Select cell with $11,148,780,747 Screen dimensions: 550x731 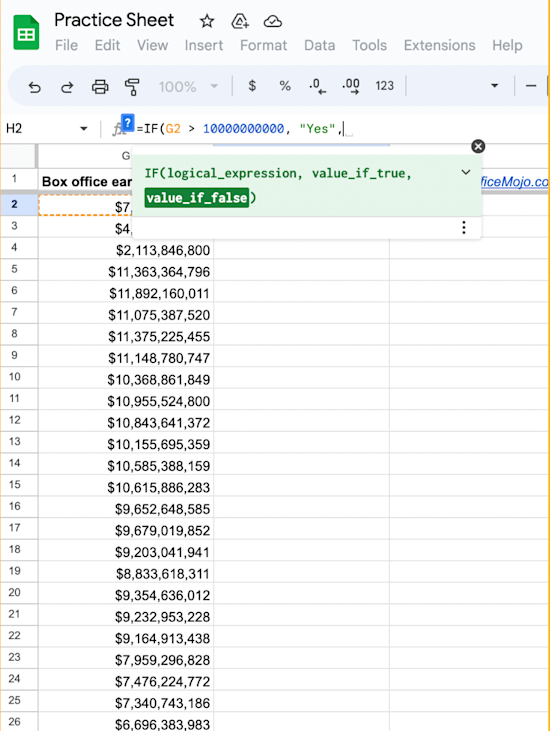tap(126, 358)
